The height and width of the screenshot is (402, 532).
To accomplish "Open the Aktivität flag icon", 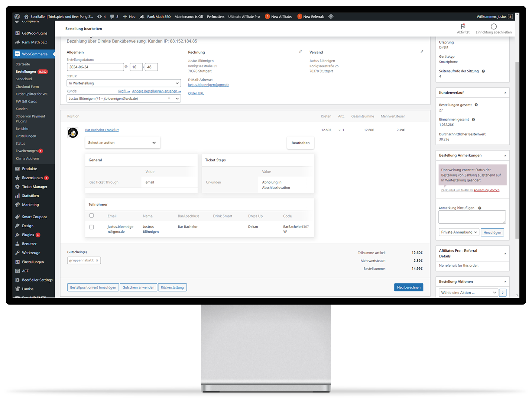I will pyautogui.click(x=463, y=26).
